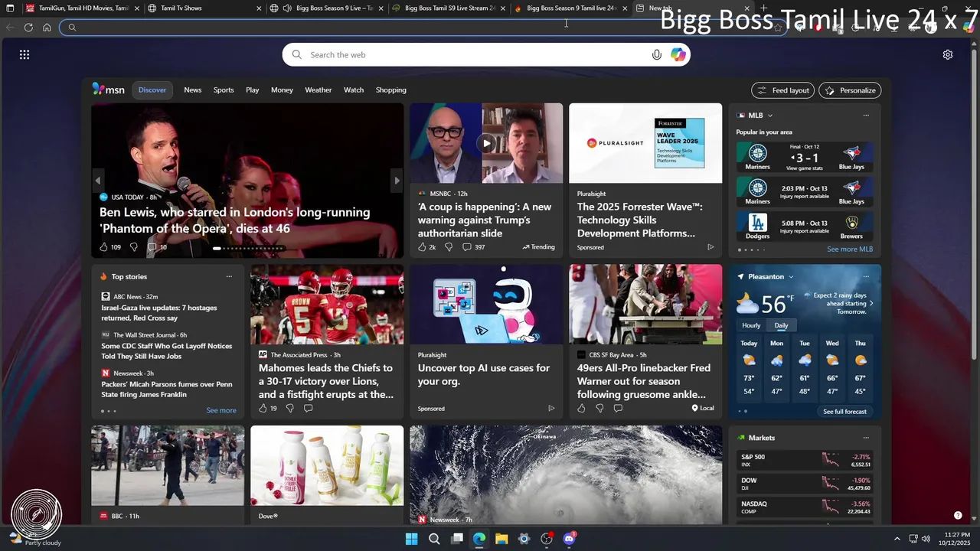
Task: Dislike the Ben Lewis story
Action: point(134,247)
